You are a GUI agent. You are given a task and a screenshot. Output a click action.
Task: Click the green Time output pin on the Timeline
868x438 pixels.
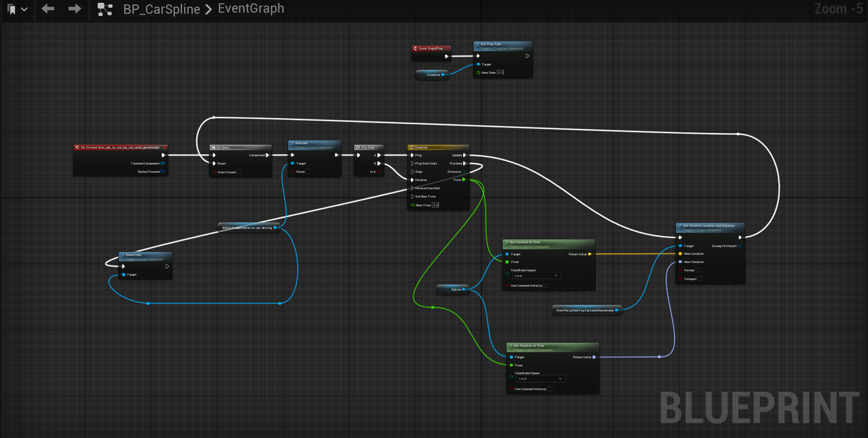coord(464,180)
